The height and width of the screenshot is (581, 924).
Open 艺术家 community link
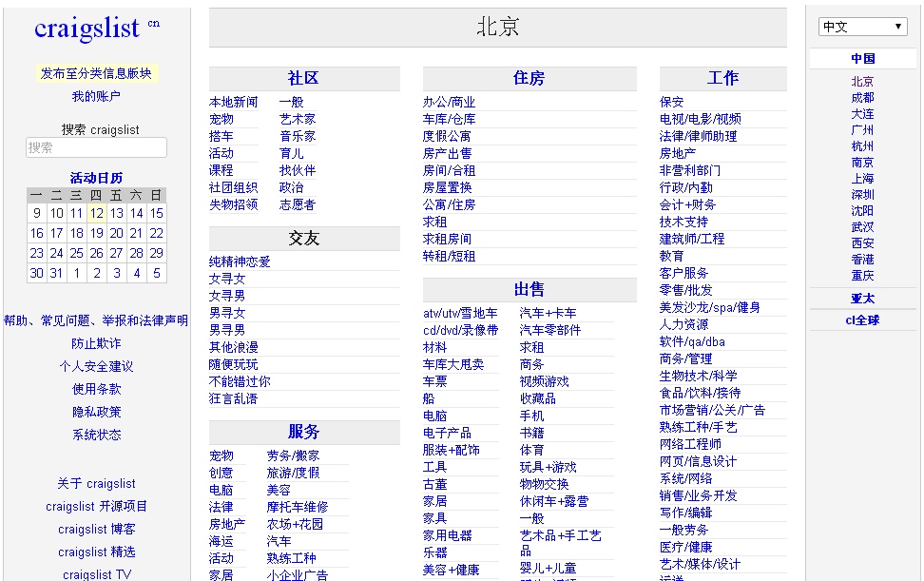pyautogui.click(x=298, y=120)
